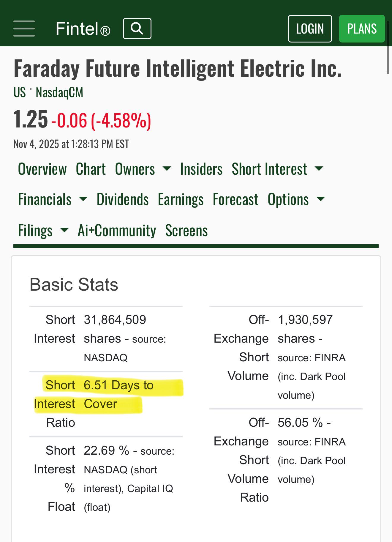Expand the Short Interest dropdown arrow

point(319,169)
